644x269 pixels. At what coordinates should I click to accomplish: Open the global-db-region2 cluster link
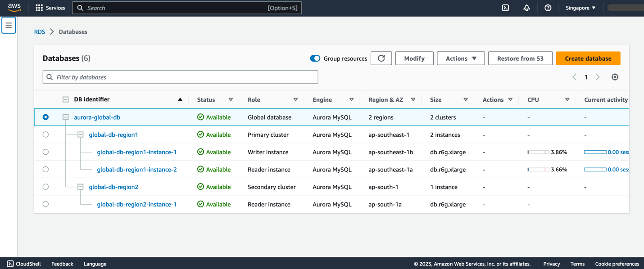pyautogui.click(x=113, y=187)
